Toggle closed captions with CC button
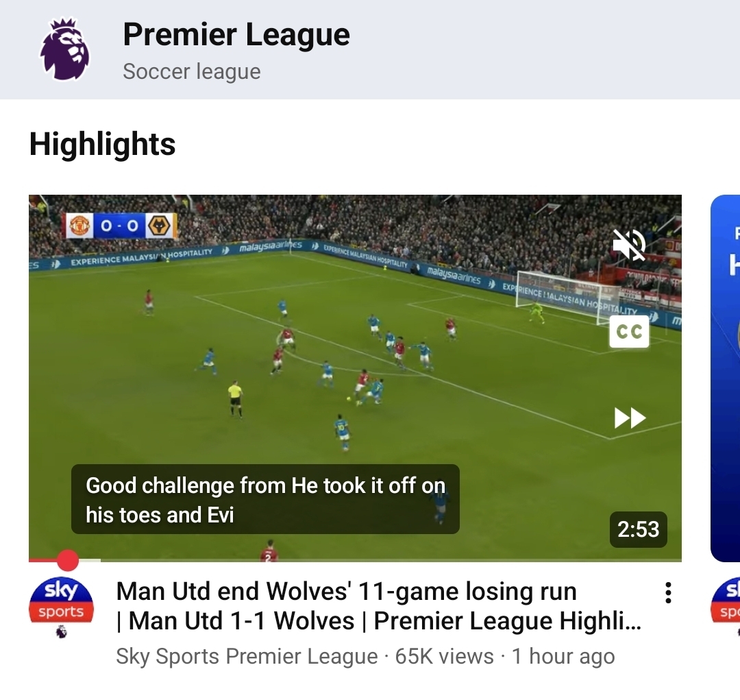740x700 pixels. pos(629,332)
